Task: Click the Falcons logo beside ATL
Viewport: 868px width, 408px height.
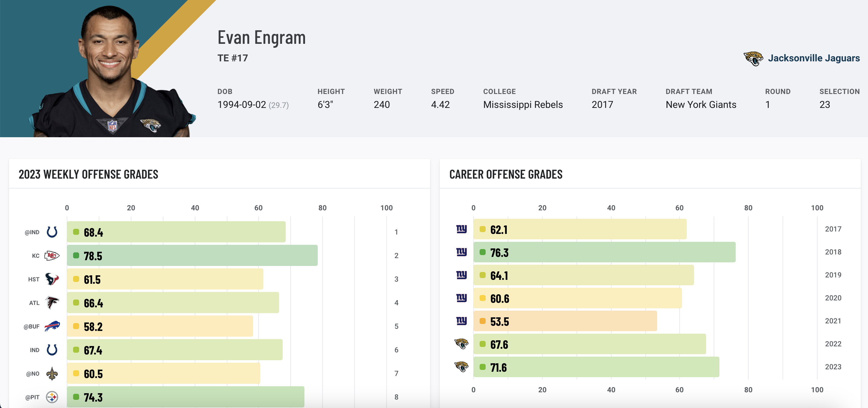Action: pos(52,303)
